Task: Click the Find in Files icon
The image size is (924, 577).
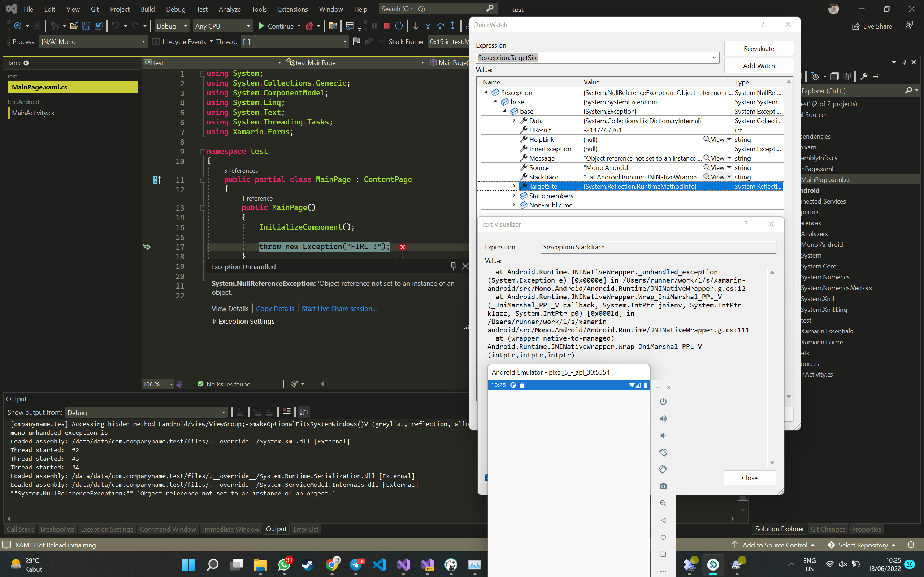Action: coord(333,26)
